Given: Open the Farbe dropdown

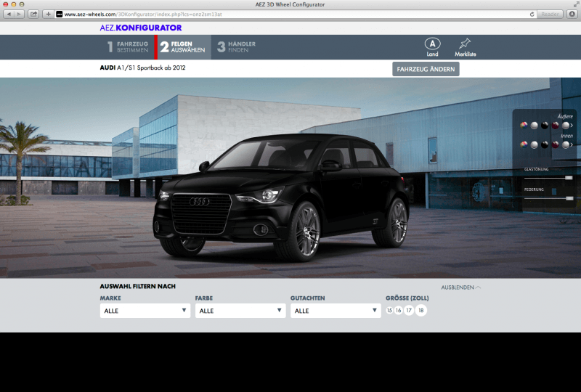Looking at the screenshot, I should pyautogui.click(x=240, y=311).
